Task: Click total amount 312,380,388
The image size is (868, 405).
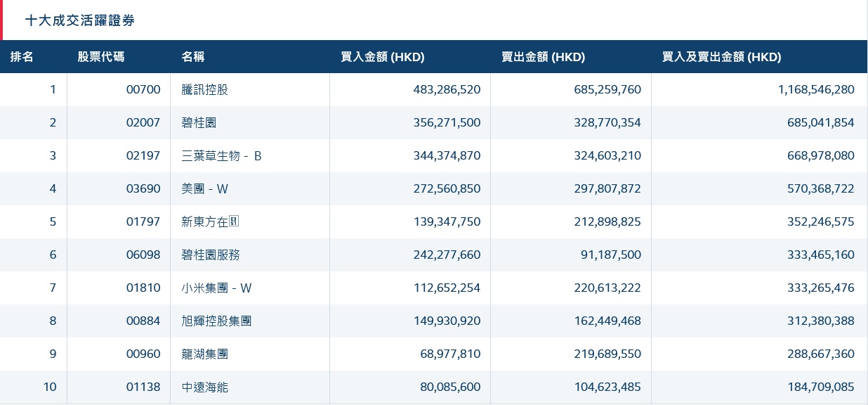Action: pyautogui.click(x=821, y=321)
